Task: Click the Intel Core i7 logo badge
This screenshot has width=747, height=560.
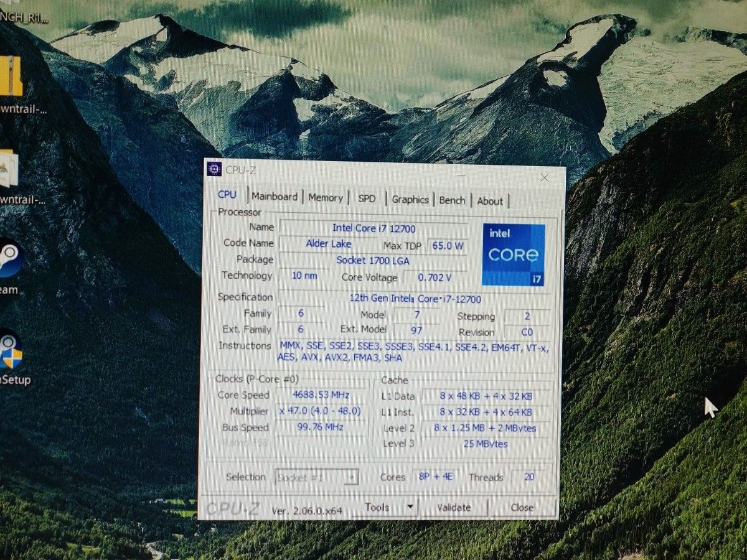Action: [514, 255]
